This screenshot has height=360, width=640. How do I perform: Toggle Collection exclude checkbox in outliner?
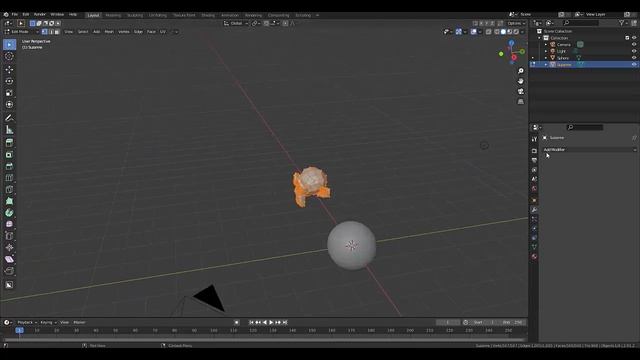click(627, 38)
